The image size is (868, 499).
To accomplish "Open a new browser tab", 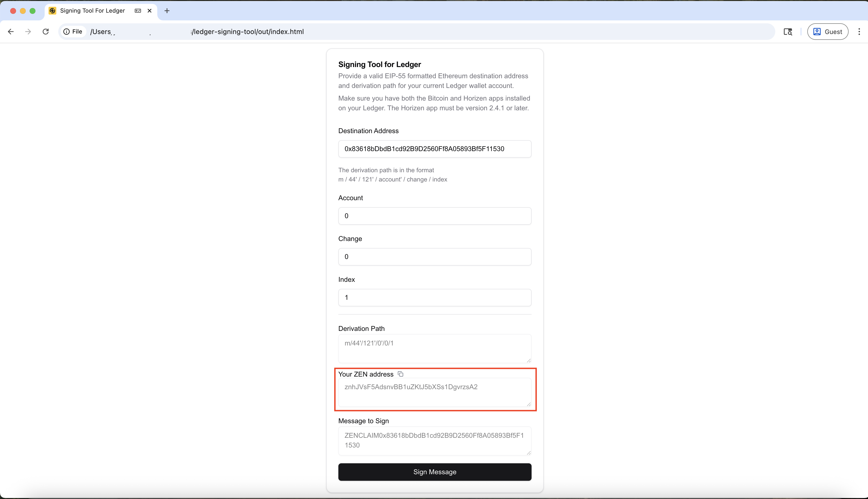I will coord(167,11).
